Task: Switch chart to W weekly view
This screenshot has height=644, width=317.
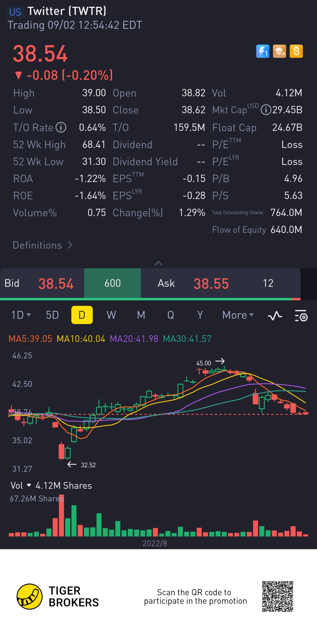Action: [111, 315]
